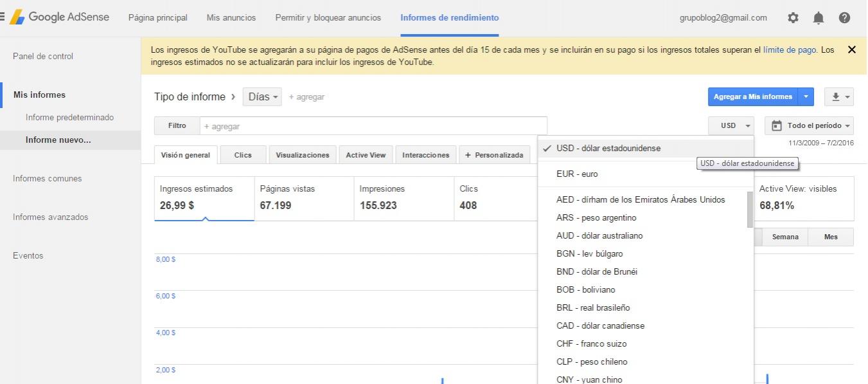Switch to the Visión general tab
This screenshot has width=868, height=384.
pyautogui.click(x=186, y=155)
